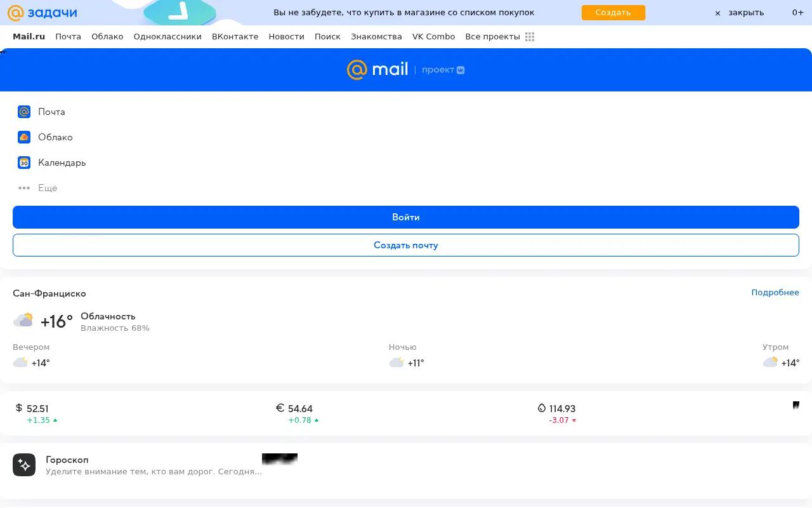The image size is (812, 508).
Task: Click the 0+ age rating label
Action: (x=798, y=13)
